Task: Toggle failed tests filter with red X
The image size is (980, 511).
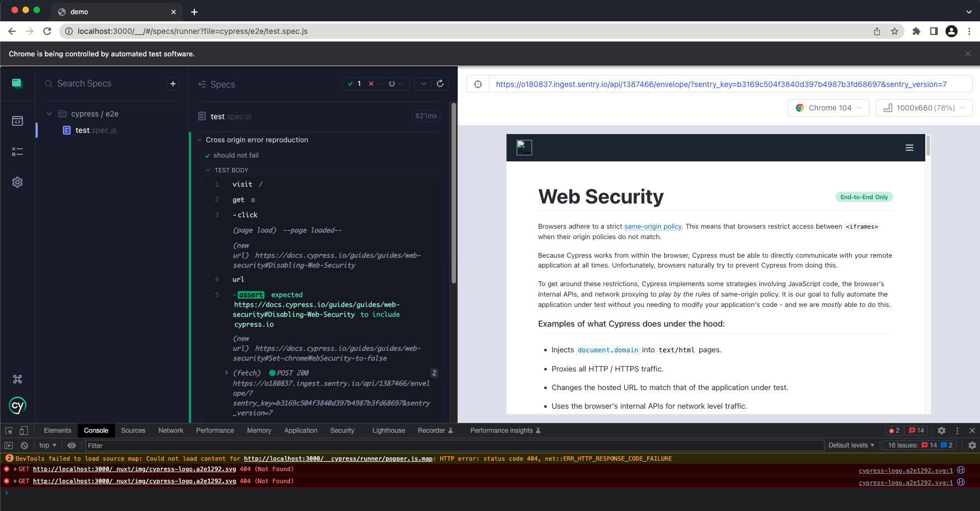Action: point(372,84)
